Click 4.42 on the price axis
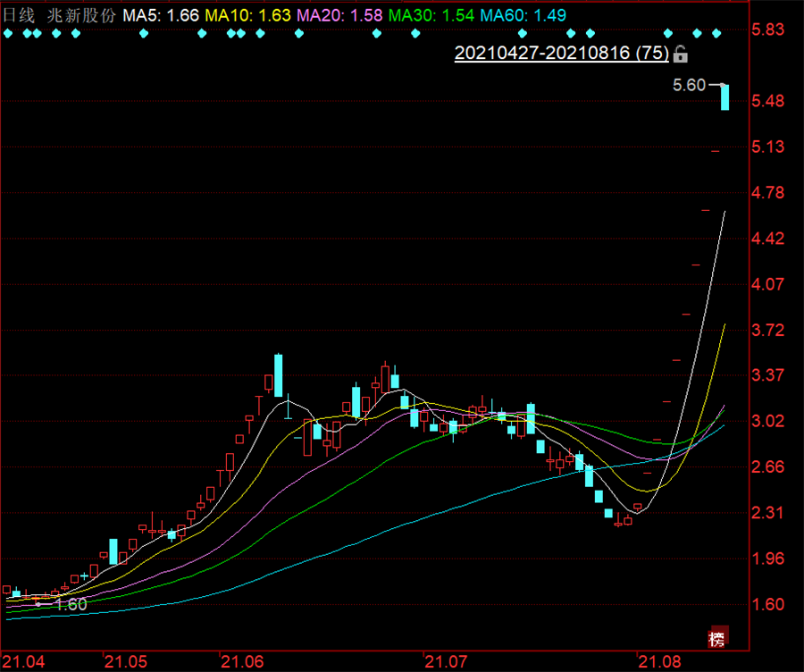This screenshot has width=804, height=672. click(767, 238)
